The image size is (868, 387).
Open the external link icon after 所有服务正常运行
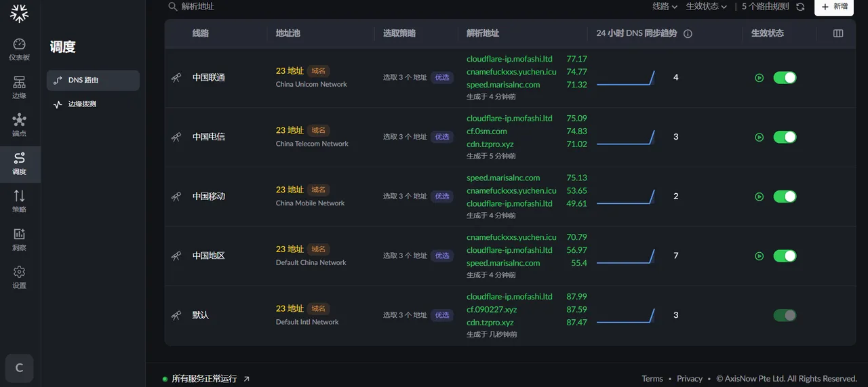point(246,379)
